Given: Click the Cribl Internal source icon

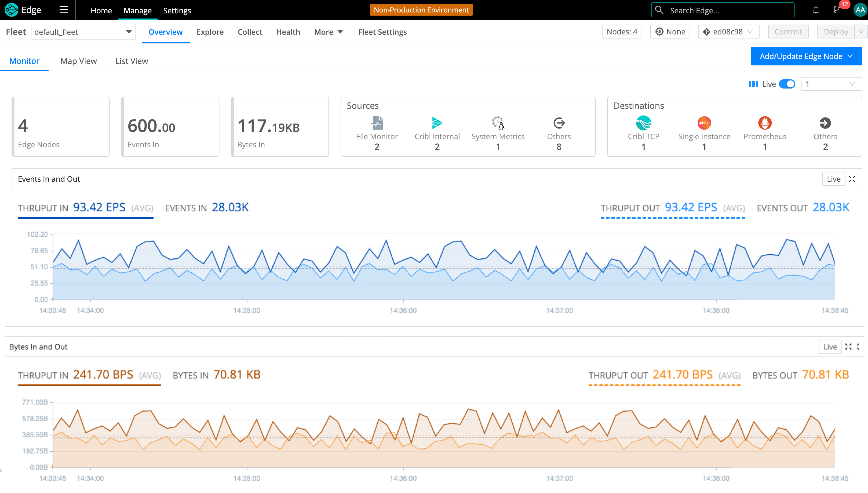Looking at the screenshot, I should point(437,123).
